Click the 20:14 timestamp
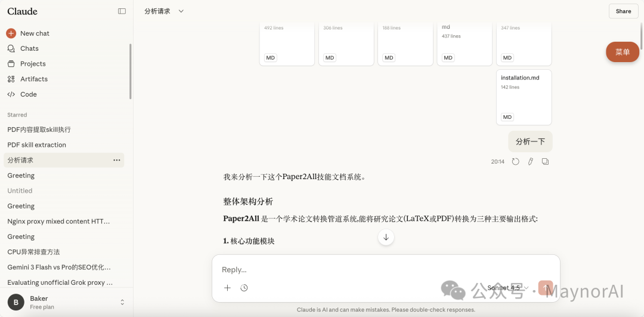The width and height of the screenshot is (644, 317). (497, 162)
